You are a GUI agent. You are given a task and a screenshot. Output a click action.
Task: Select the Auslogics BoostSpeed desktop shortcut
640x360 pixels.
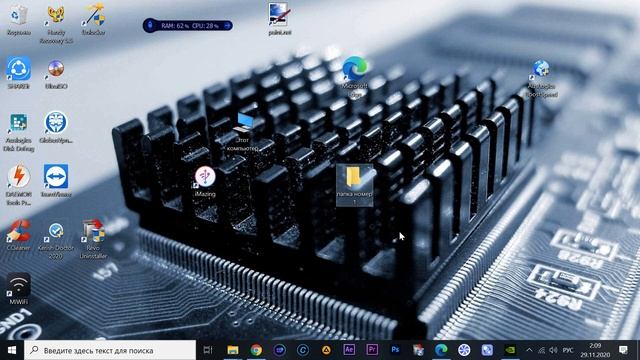point(542,78)
